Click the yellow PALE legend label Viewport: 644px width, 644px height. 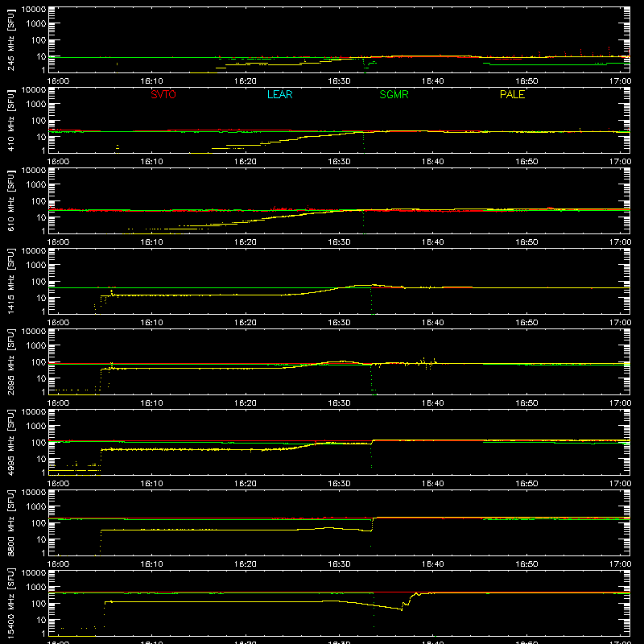coord(512,94)
